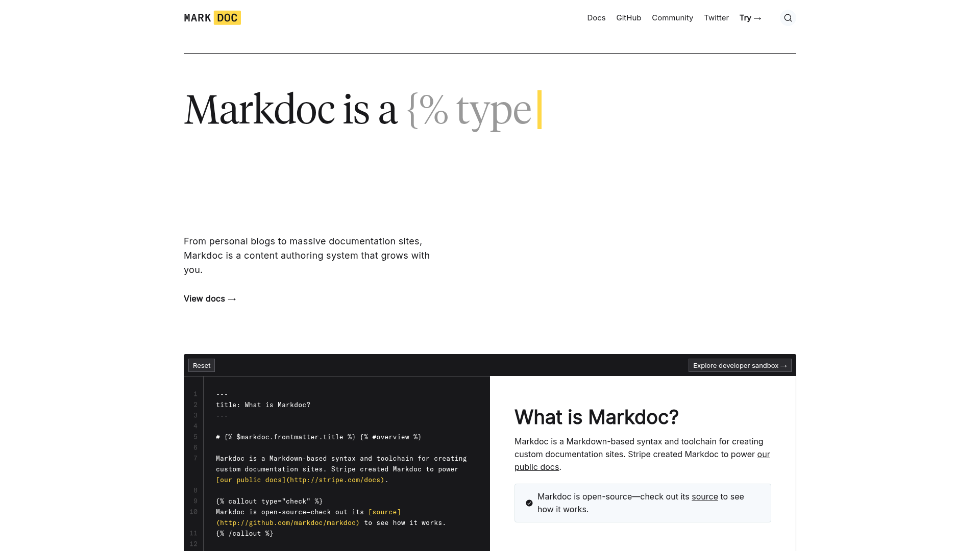Click the {% /callout %} closing tag
Viewport: 980px width, 551px height.
pyautogui.click(x=244, y=534)
